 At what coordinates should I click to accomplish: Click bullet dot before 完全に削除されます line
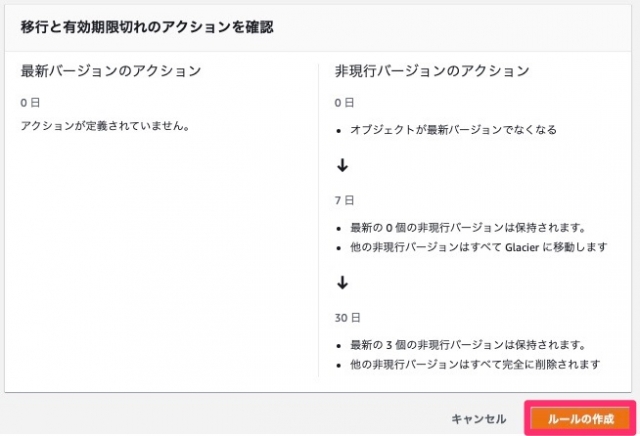point(338,365)
